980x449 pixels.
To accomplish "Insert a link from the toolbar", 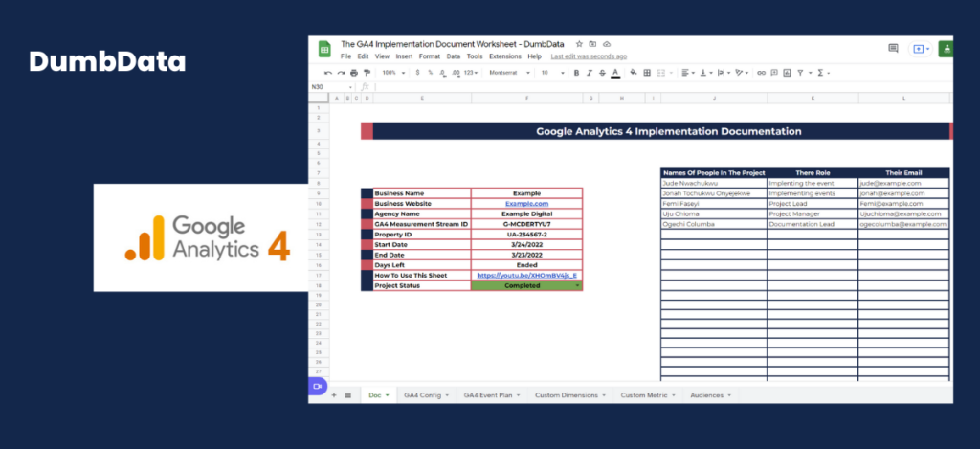I will [x=761, y=73].
